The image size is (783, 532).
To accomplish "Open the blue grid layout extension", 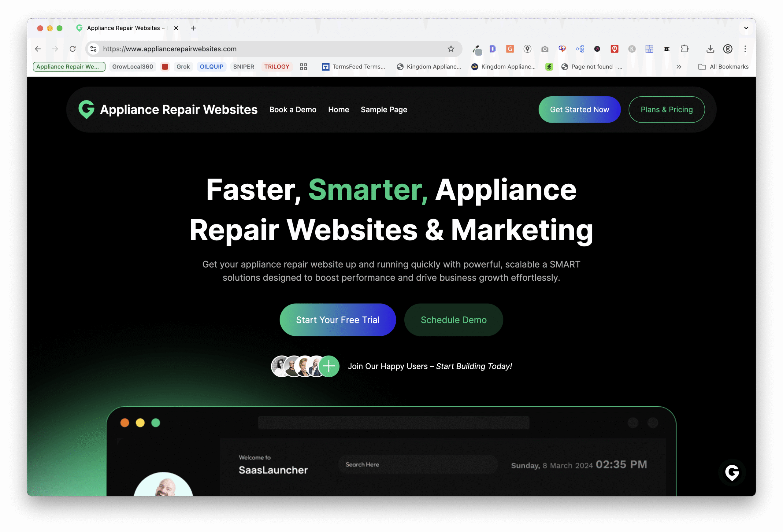I will [x=649, y=49].
